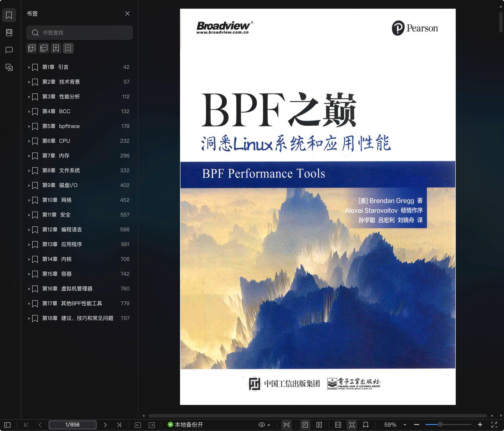This screenshot has width=504, height=431.
Task: Expand 第2章 技术背景 bookmark
Action: 29,82
